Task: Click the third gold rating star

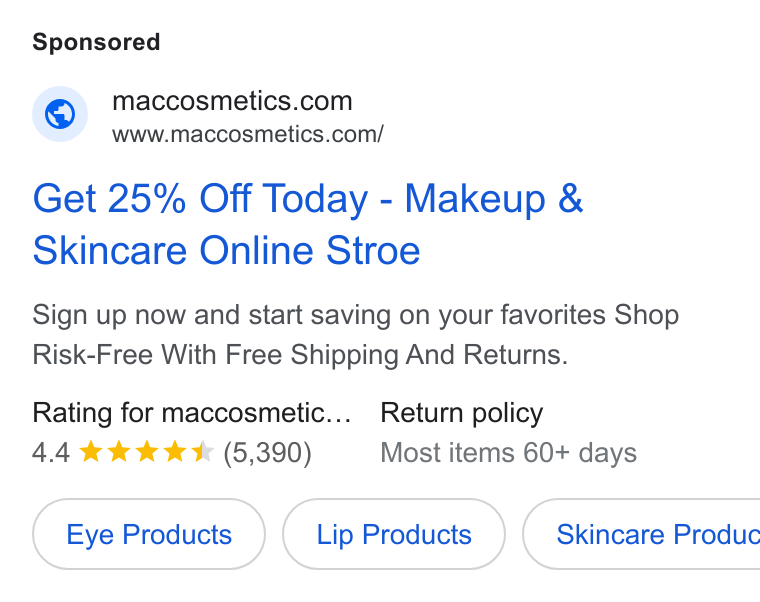Action: coord(146,452)
